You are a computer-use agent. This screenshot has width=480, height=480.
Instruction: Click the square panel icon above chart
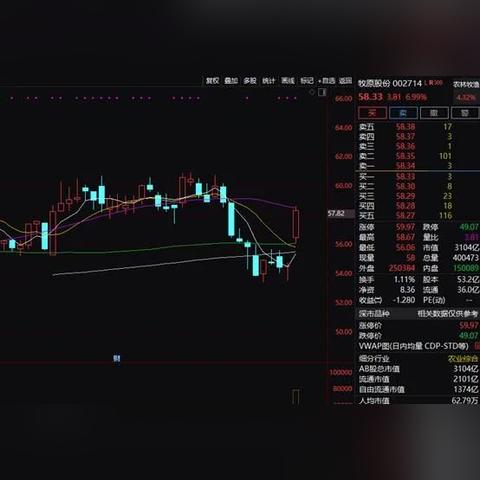322,92
